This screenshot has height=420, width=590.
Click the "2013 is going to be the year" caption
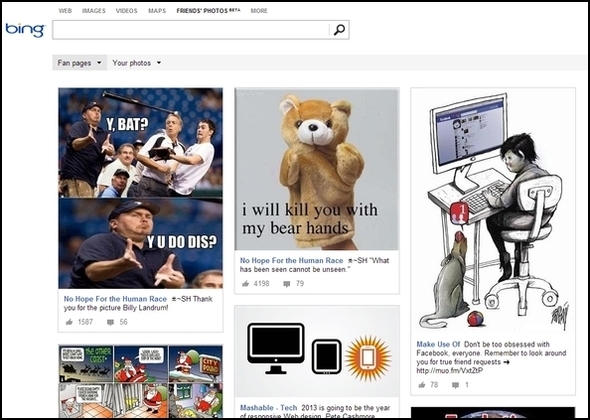pos(345,408)
